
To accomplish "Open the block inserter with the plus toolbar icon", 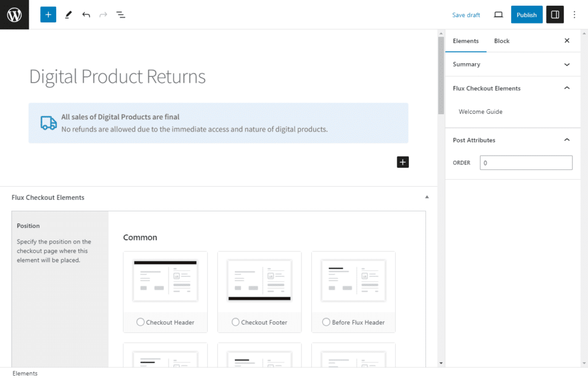I will click(48, 14).
